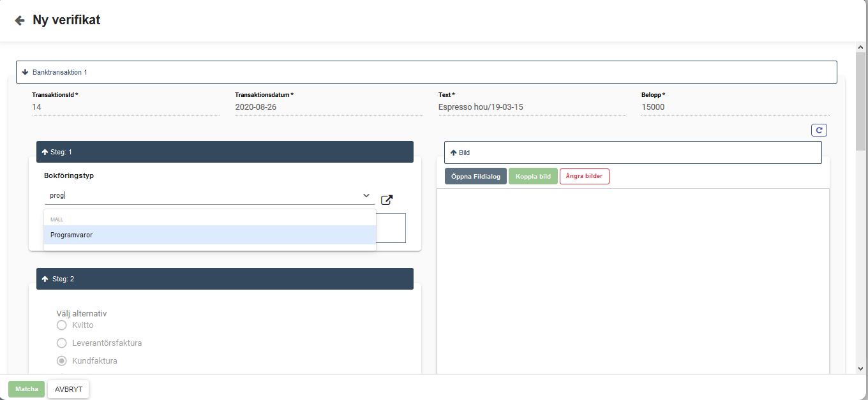
Task: Click the vertical scrollbar down arrow
Action: click(x=860, y=368)
